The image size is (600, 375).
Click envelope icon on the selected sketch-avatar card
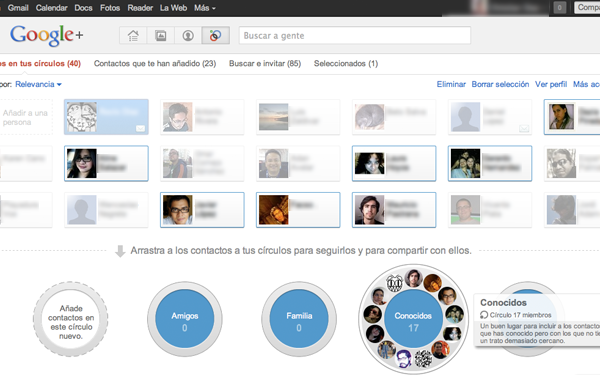[x=140, y=129]
